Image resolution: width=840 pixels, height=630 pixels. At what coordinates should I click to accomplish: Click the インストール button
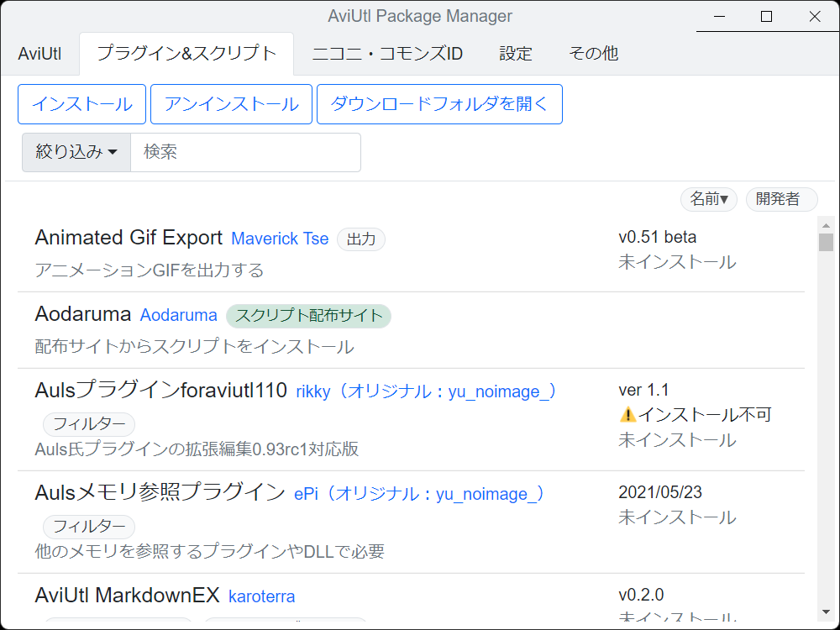[82, 104]
